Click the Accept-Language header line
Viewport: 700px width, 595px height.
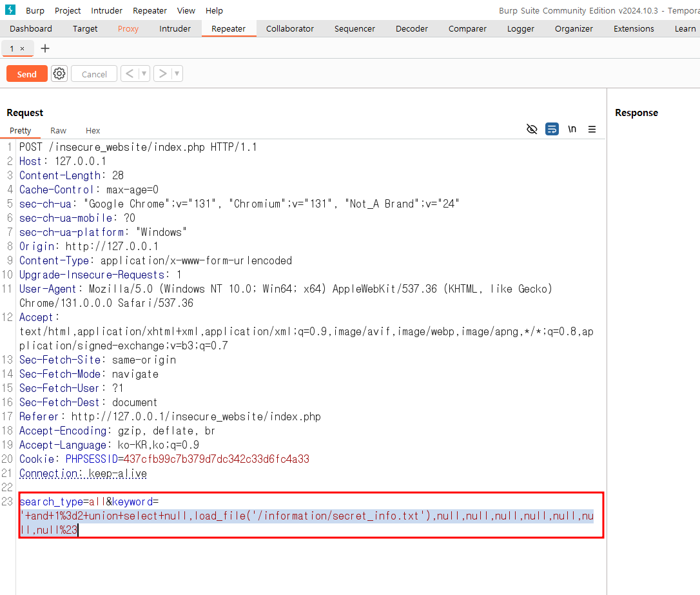110,445
